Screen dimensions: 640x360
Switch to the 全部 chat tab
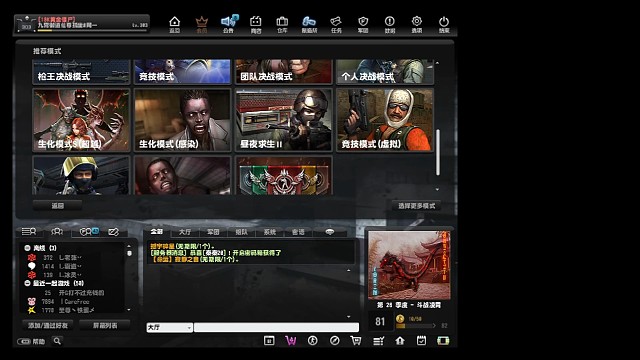coord(157,232)
